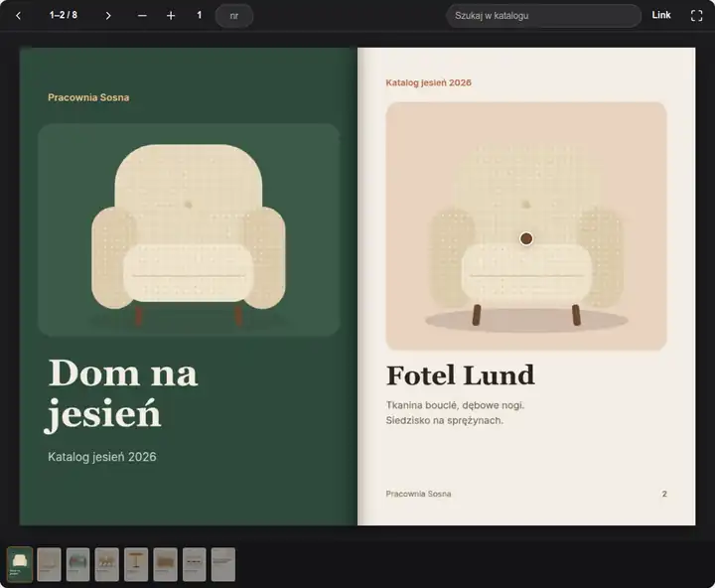
Task: Click the Link button
Action: (661, 15)
